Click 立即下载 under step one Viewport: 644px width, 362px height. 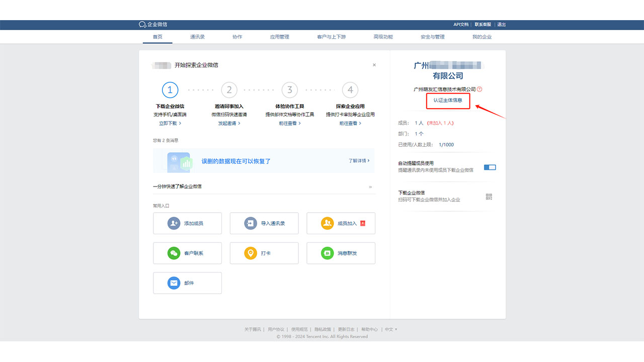pos(170,123)
